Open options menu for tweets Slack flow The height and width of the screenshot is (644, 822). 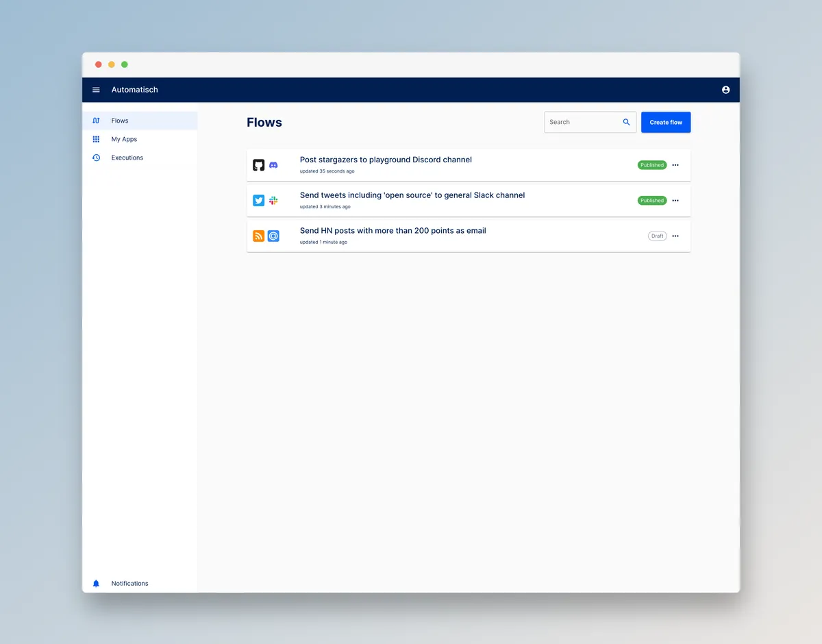[675, 201]
